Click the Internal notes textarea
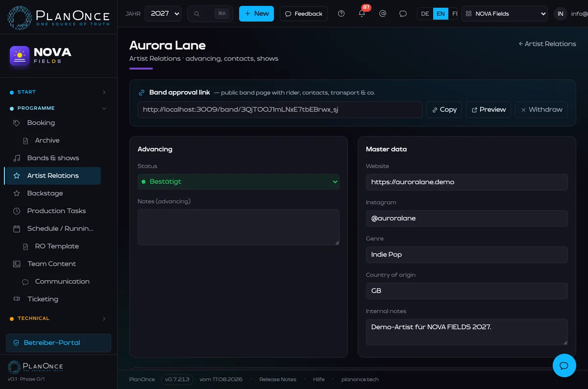 tap(467, 332)
